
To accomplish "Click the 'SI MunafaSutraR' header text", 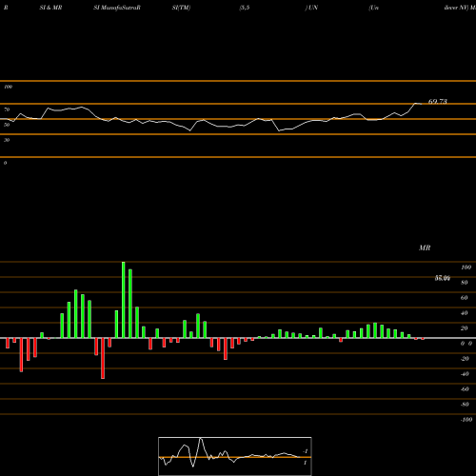I will 117,8.
